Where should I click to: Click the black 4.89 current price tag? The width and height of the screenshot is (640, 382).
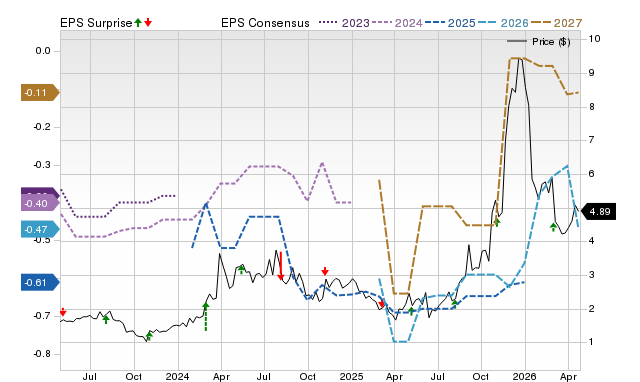(x=598, y=211)
